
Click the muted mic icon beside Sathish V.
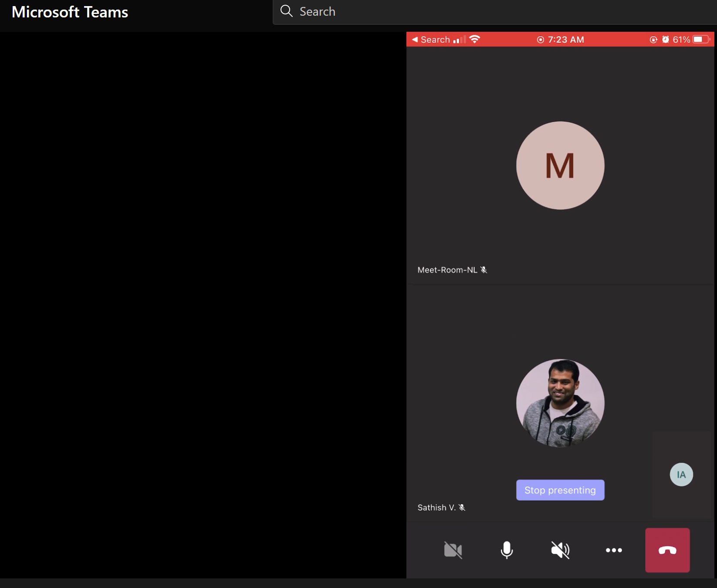(x=462, y=507)
